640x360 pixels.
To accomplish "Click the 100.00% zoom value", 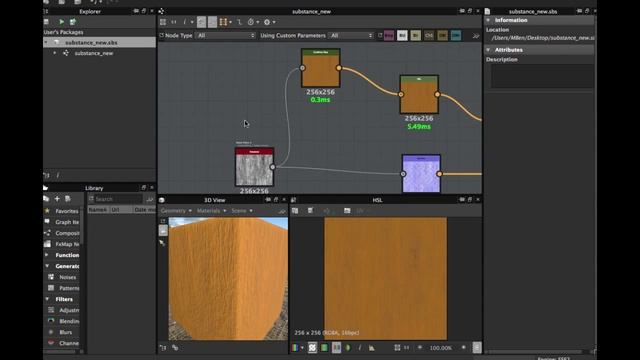I will click(440, 348).
